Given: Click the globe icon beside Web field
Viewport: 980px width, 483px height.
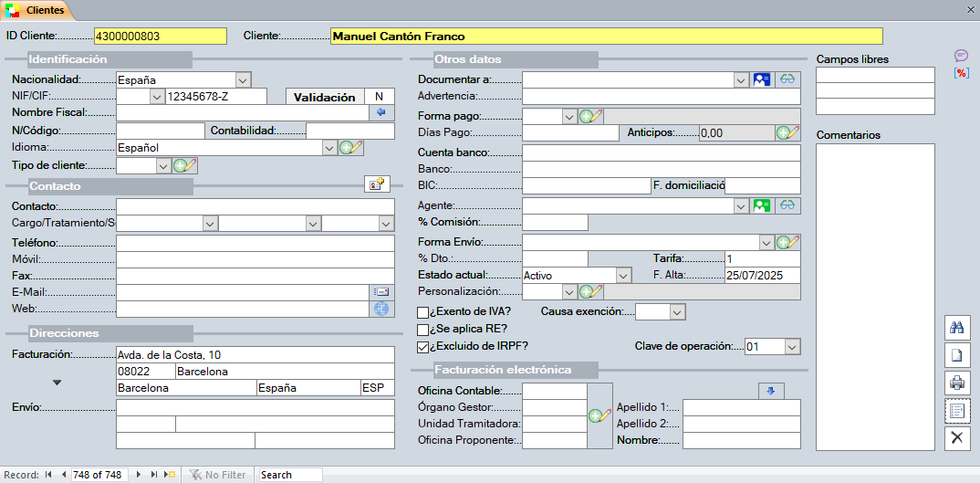Looking at the screenshot, I should click(381, 309).
